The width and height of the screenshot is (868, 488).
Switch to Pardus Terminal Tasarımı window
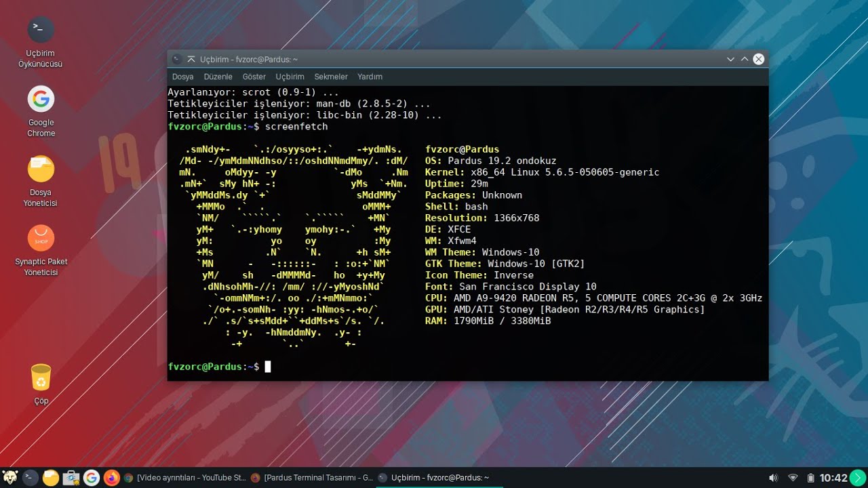coord(312,478)
